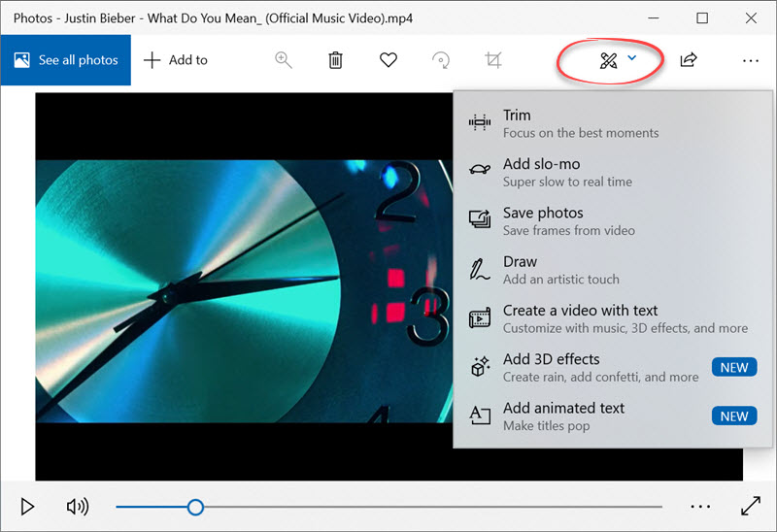Mute the volume speaker icon
Image resolution: width=777 pixels, height=532 pixels.
point(78,506)
